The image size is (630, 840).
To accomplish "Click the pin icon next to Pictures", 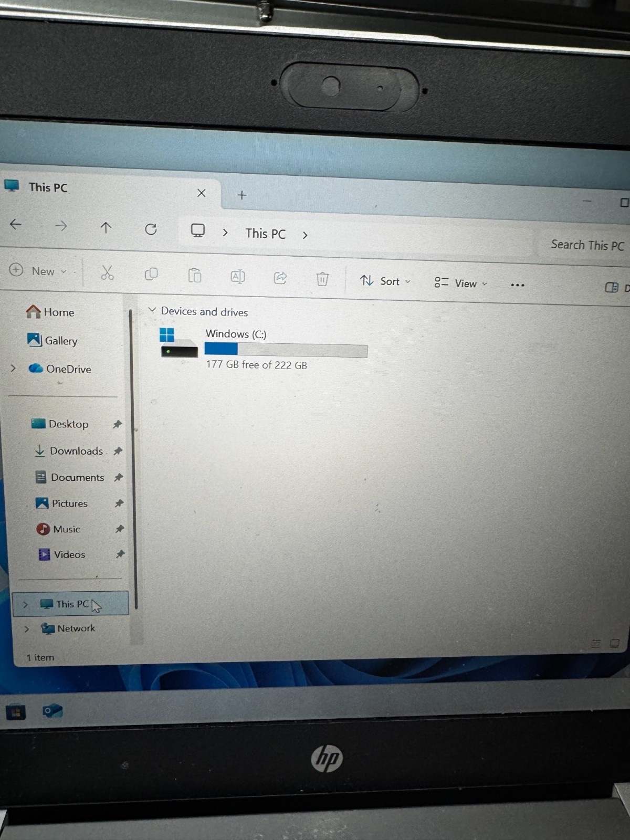I will coord(119,503).
